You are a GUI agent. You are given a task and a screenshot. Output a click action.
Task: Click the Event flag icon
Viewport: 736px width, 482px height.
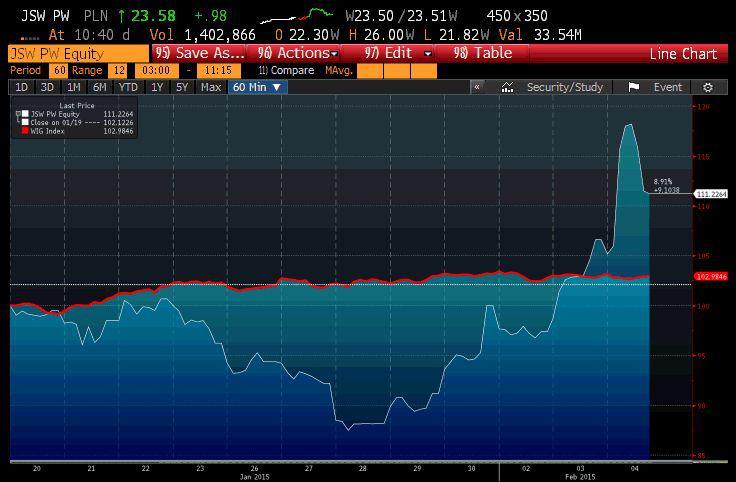point(634,87)
